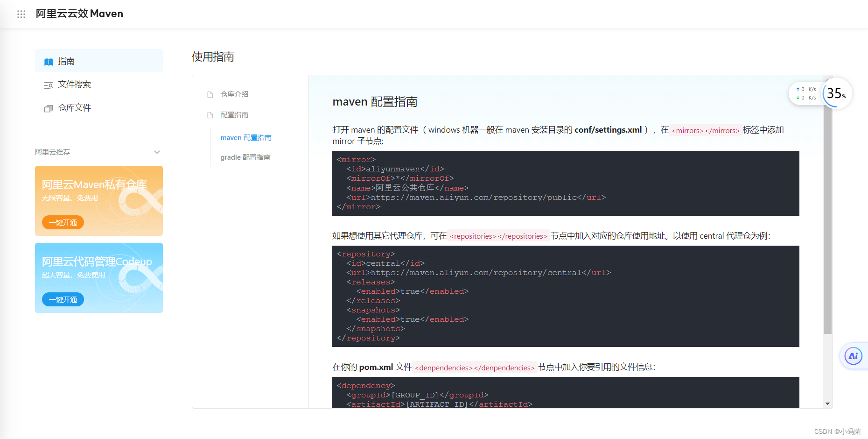This screenshot has height=439, width=868.
Task: Select the 配置指南 section
Action: [234, 115]
